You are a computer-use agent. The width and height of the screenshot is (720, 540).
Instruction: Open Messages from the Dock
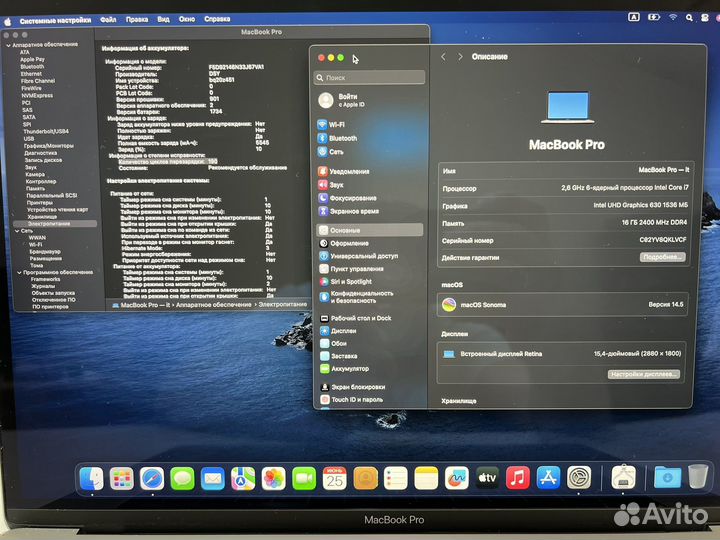pyautogui.click(x=182, y=478)
